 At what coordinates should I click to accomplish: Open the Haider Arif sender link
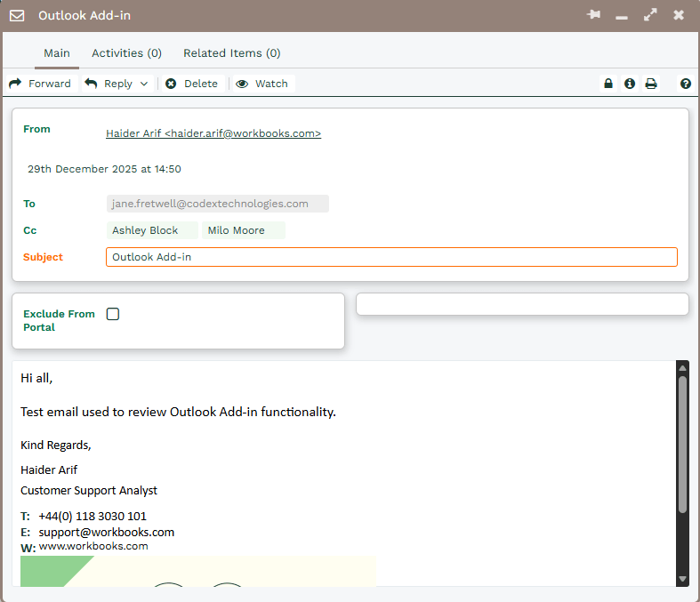[213, 133]
